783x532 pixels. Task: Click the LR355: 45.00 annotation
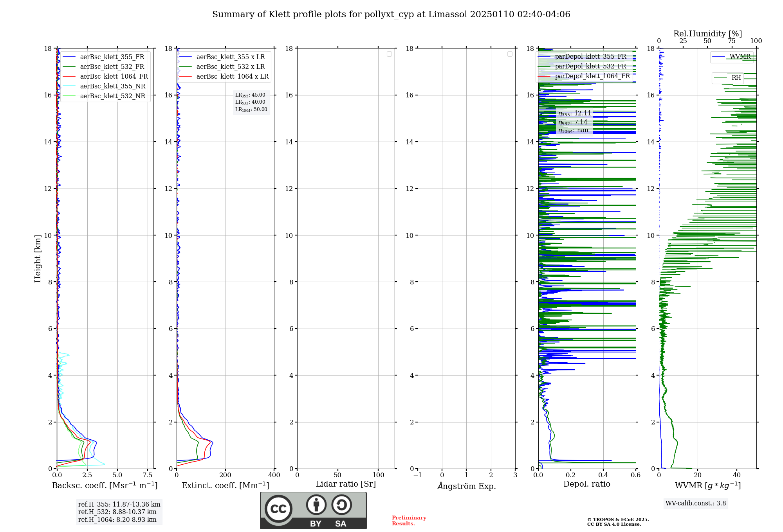click(x=250, y=95)
